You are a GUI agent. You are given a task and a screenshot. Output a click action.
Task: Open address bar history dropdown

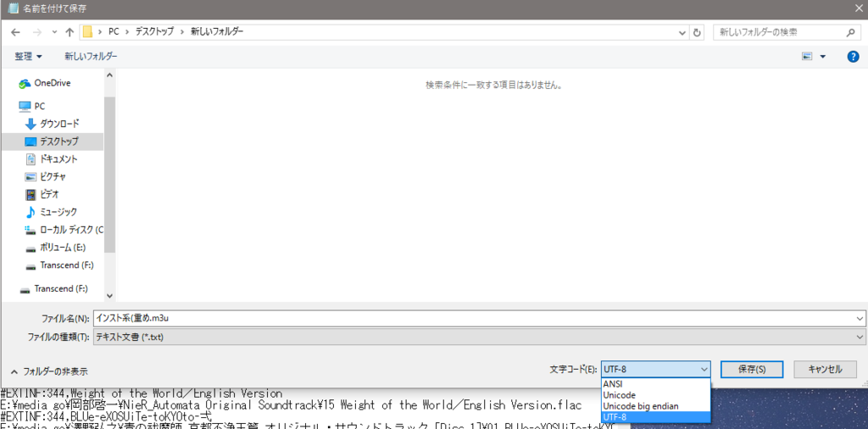pyautogui.click(x=682, y=33)
